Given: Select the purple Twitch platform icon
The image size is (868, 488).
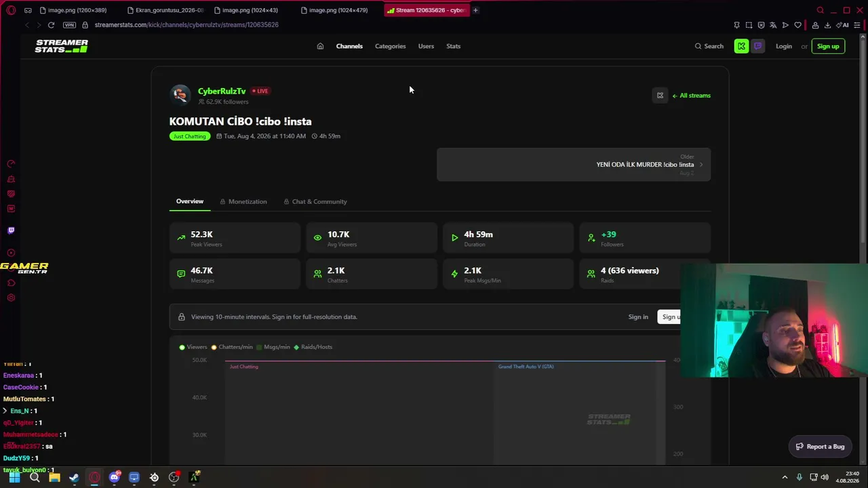Looking at the screenshot, I should coord(757,46).
